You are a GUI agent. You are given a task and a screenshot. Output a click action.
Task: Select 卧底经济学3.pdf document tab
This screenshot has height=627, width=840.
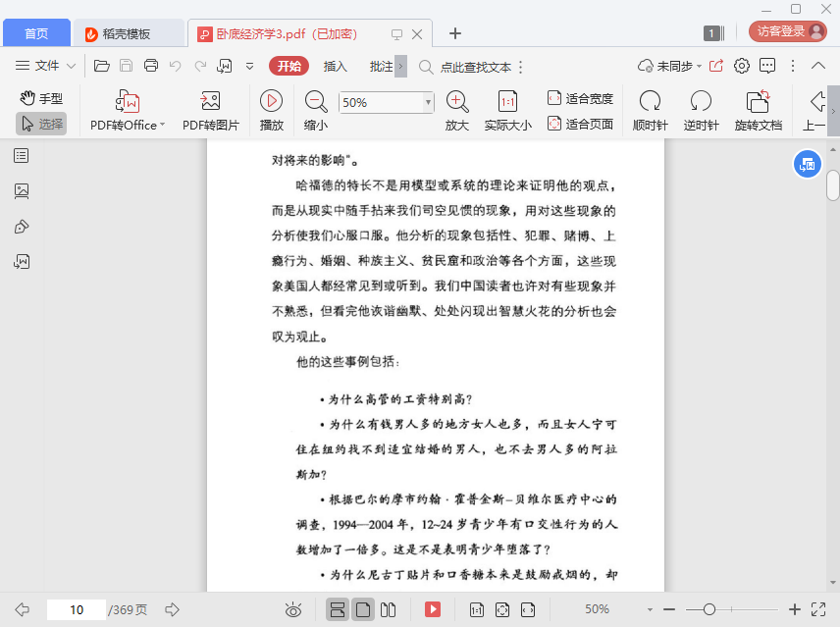pos(287,33)
